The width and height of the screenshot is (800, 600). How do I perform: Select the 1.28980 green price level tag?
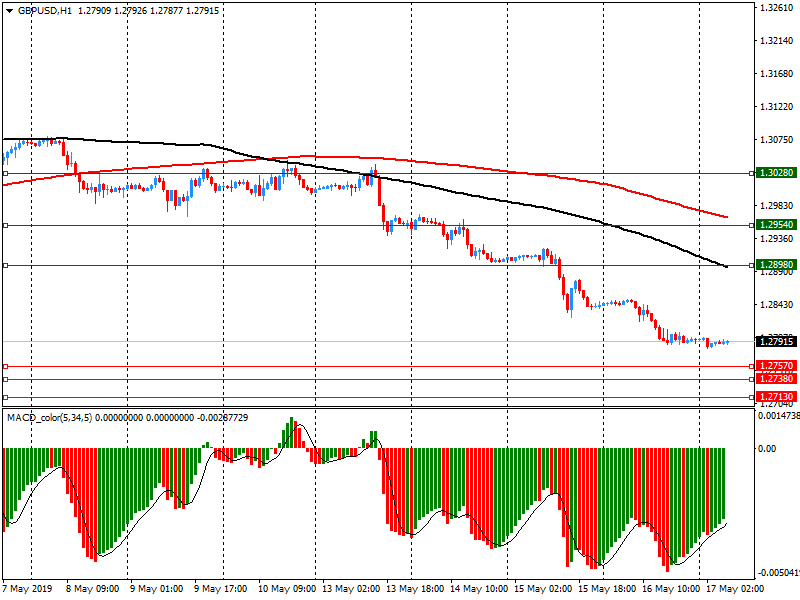[x=776, y=265]
